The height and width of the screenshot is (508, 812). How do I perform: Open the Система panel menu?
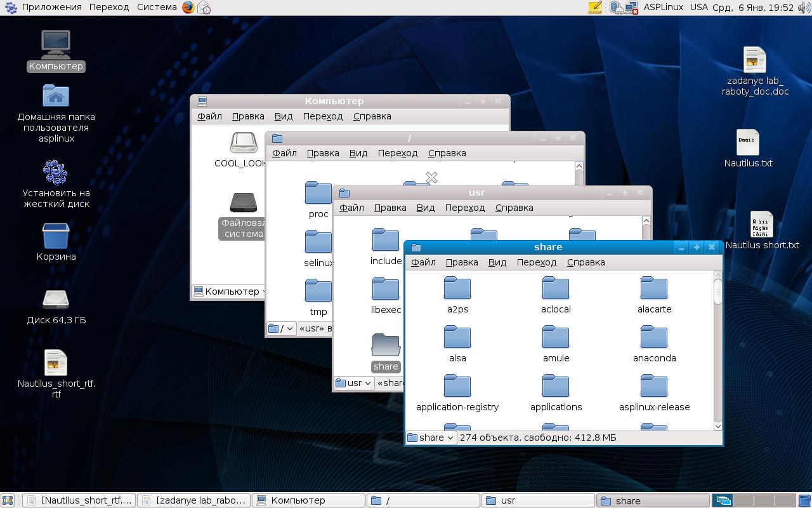(x=157, y=8)
